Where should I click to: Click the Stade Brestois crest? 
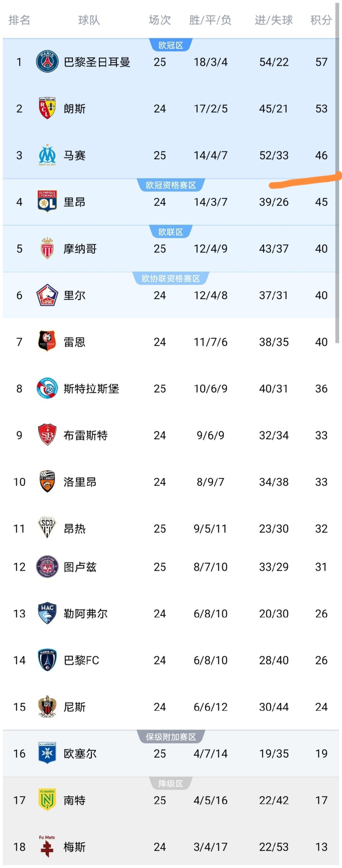pyautogui.click(x=47, y=435)
